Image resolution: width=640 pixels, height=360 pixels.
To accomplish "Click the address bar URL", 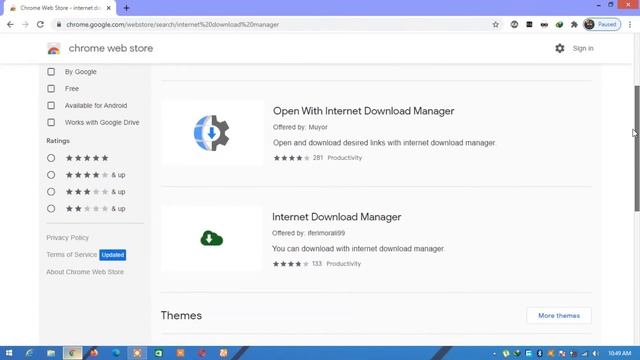I will [x=172, y=24].
